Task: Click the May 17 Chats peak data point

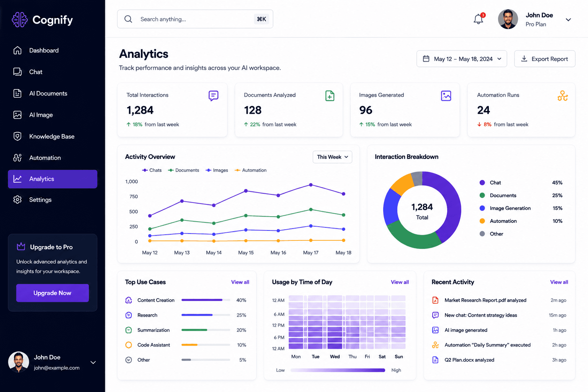Action: 311,185
